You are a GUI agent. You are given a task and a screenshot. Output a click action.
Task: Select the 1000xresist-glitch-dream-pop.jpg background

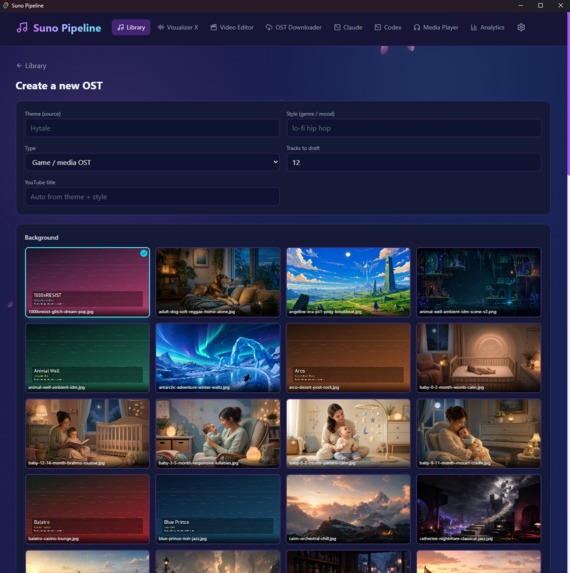[x=87, y=282]
